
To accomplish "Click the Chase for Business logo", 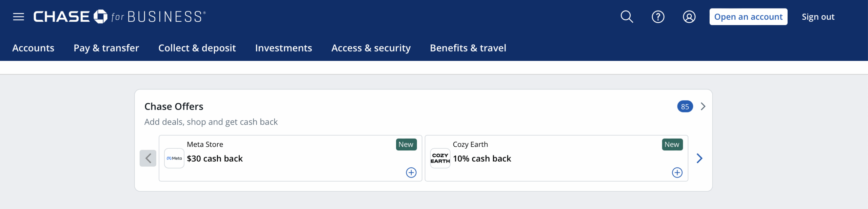I will click(119, 17).
